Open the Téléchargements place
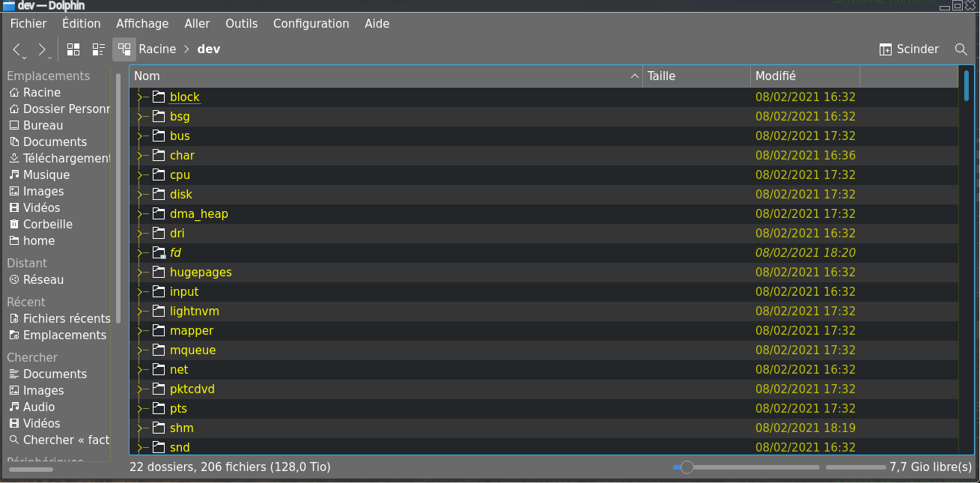980x483 pixels. (59, 159)
